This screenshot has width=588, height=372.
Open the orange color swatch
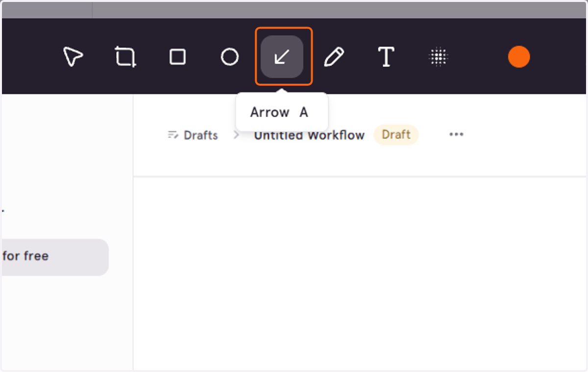pyautogui.click(x=519, y=57)
